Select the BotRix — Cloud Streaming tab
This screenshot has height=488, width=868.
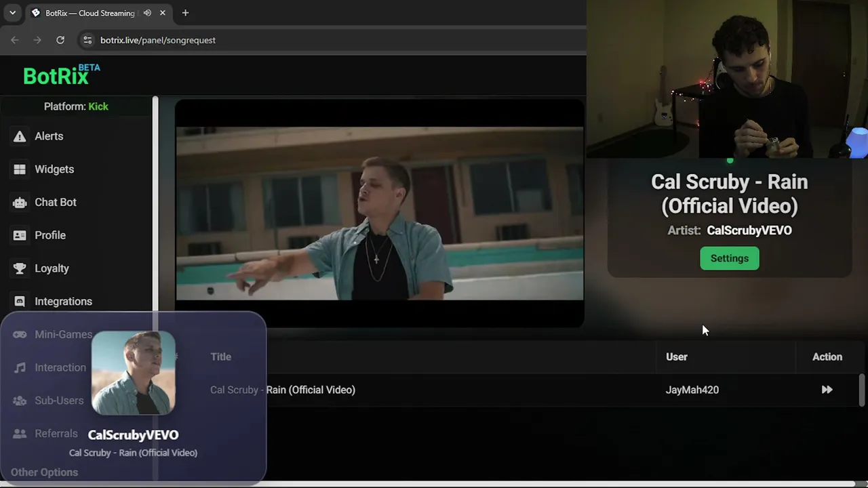(x=98, y=13)
